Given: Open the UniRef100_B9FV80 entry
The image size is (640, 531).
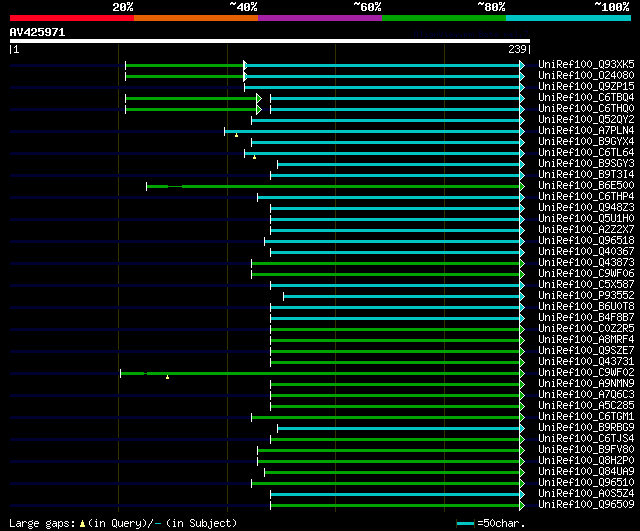Looking at the screenshot, I should tap(586, 450).
